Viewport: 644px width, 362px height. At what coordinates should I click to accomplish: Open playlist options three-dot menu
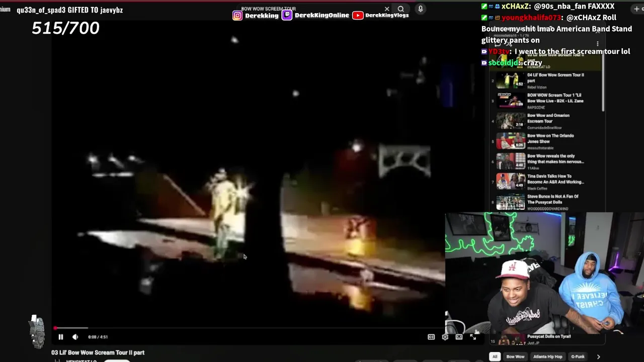click(x=598, y=44)
